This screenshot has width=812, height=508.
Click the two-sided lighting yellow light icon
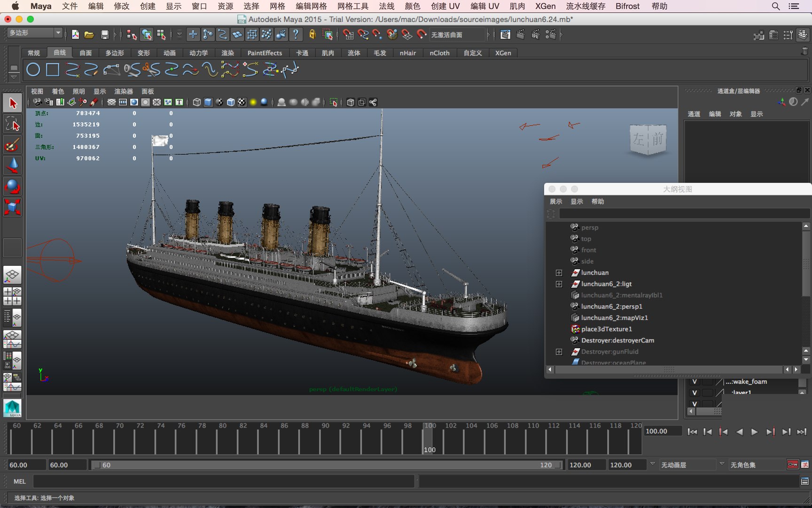point(253,102)
